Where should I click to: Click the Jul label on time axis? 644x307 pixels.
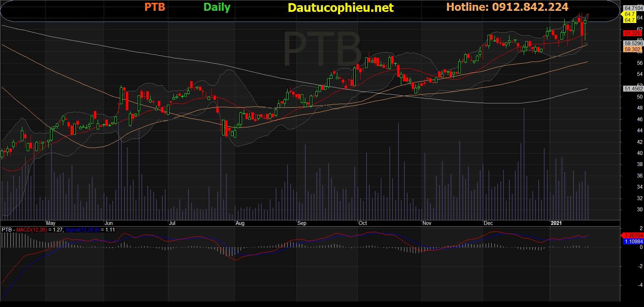pos(172,223)
